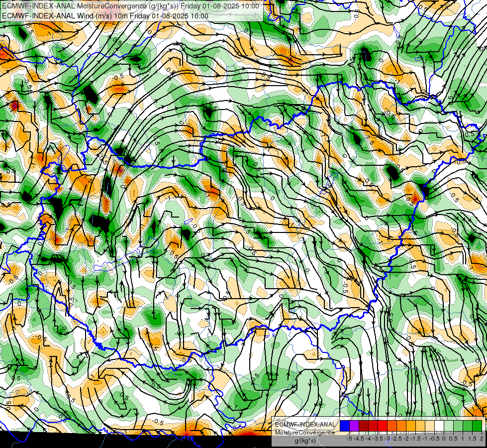
Task: Click the '0.5' legend scale value
Action: click(x=453, y=439)
